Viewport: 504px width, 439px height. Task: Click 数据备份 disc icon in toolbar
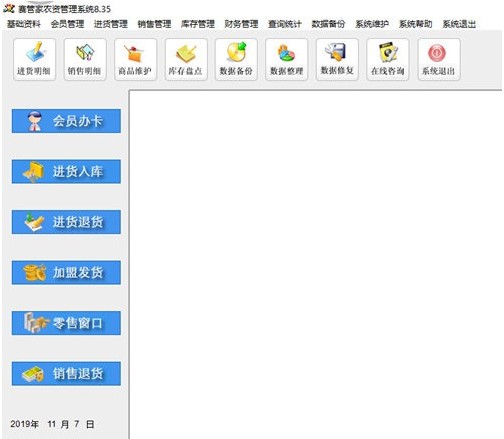point(236,59)
